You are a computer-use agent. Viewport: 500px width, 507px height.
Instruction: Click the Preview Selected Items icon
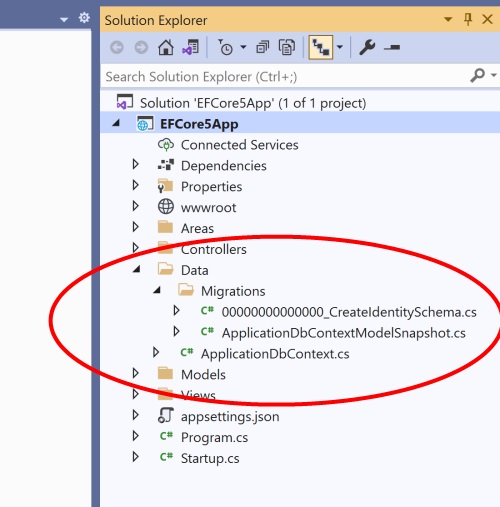tap(392, 48)
